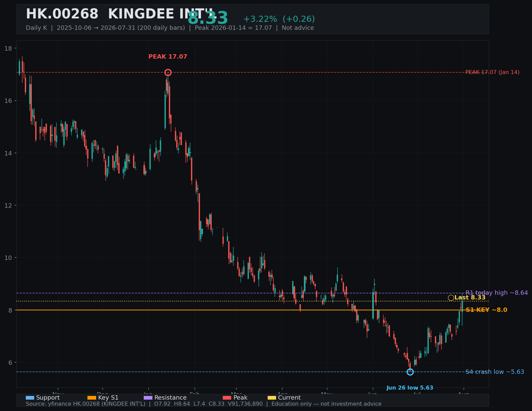532x411 pixels.
Task: Select the "Last 8.33" current price label
Action: click(470, 297)
